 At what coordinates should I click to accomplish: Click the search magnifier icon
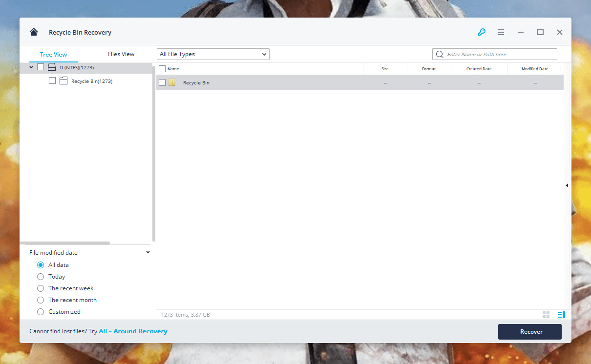(x=440, y=54)
